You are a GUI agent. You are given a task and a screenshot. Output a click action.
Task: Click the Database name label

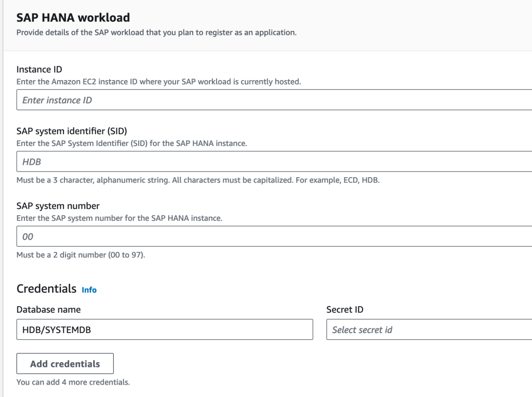(49, 309)
